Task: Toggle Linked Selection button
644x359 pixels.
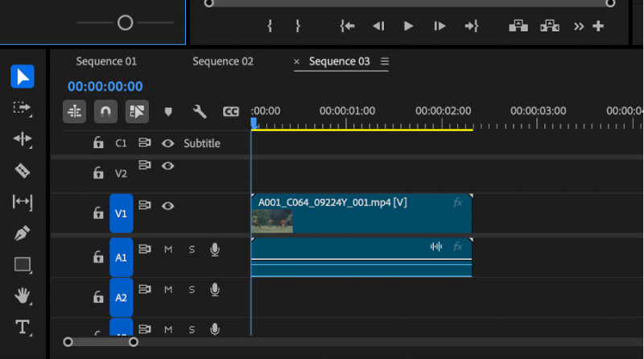Action: 137,111
